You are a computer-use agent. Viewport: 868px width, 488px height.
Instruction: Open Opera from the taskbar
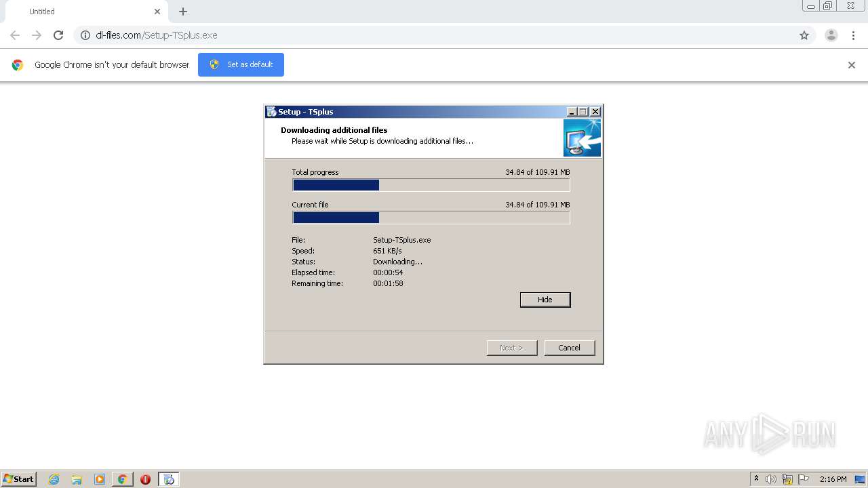coord(145,479)
